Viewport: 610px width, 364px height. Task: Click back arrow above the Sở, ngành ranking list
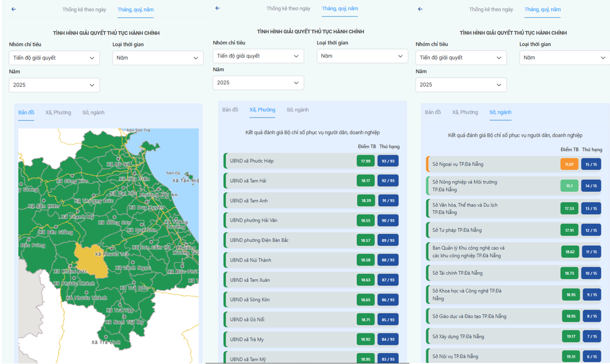[420, 9]
